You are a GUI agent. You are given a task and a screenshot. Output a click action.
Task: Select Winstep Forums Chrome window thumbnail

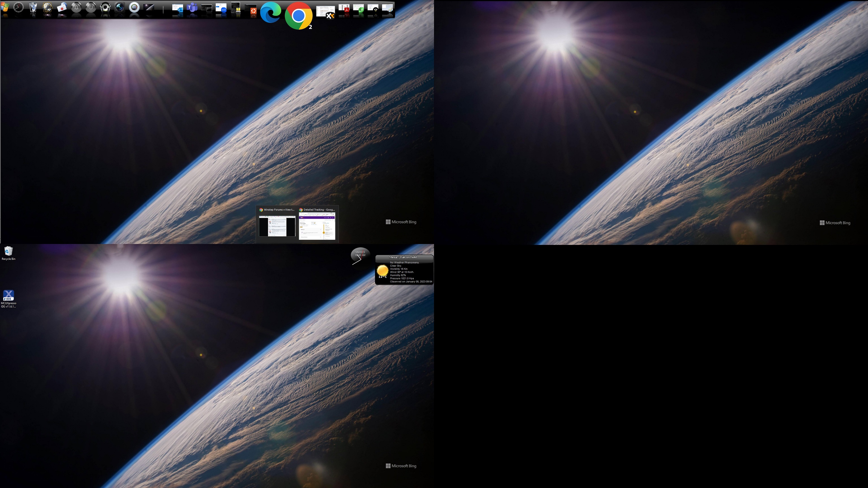click(x=277, y=226)
